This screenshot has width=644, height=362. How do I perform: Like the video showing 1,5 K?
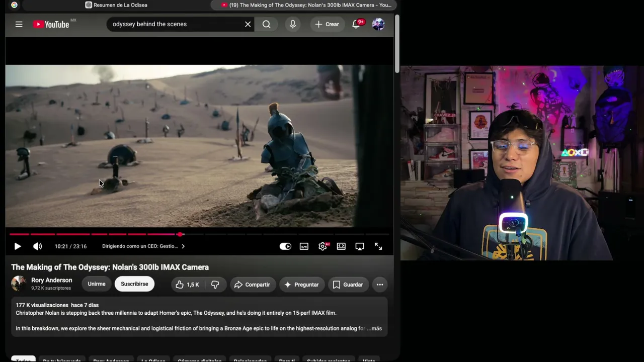point(187,285)
